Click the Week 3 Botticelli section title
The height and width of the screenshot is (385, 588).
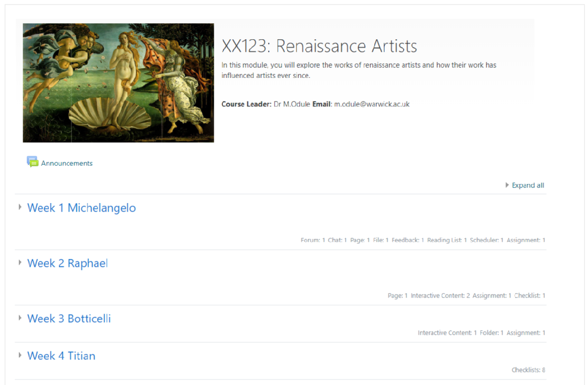point(69,319)
